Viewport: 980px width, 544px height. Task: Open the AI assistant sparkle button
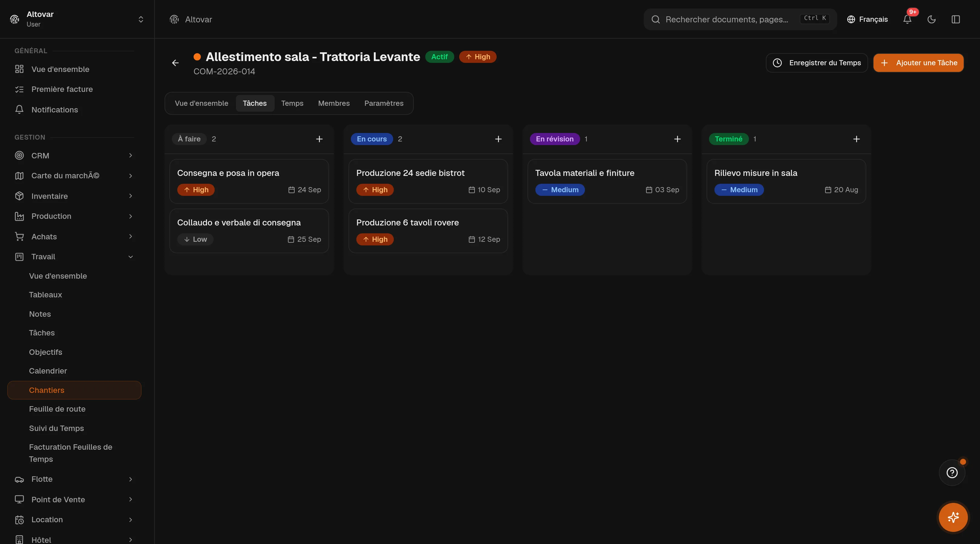(x=953, y=517)
